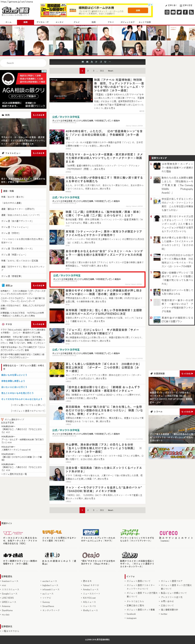Screen dimensions: 195x644
Task: Click もっとみる button beside 秋葉原制覇 section
Action: click(187, 373)
